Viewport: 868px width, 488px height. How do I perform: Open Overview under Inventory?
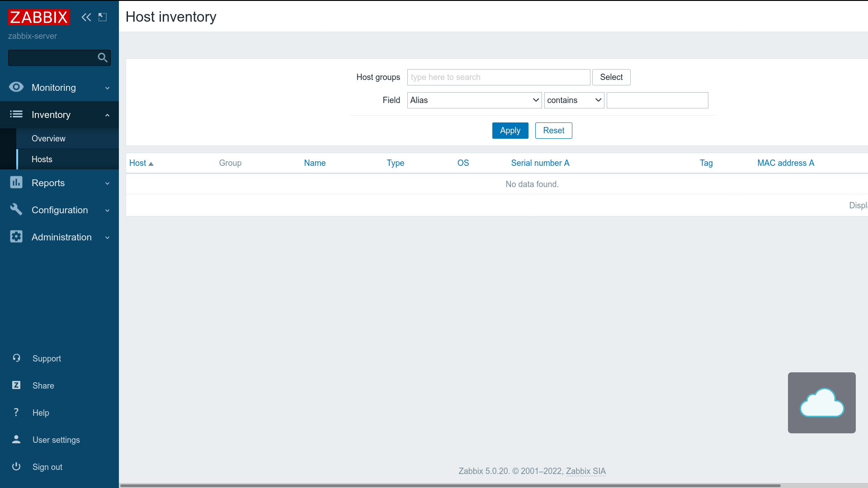point(48,139)
